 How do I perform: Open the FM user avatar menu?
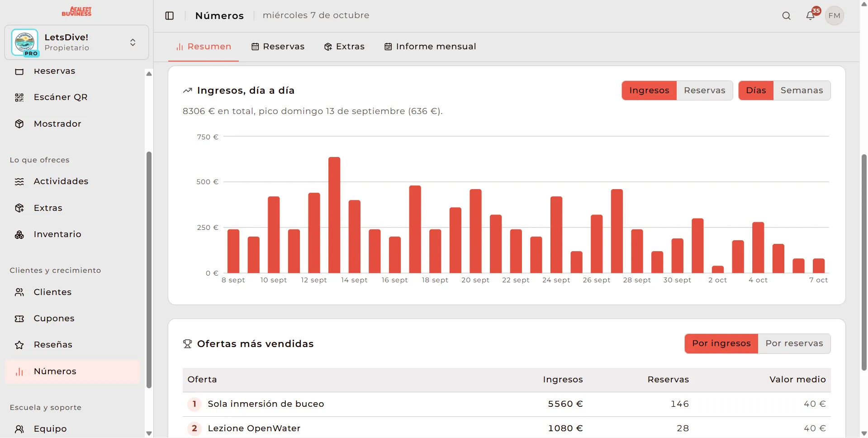[835, 16]
